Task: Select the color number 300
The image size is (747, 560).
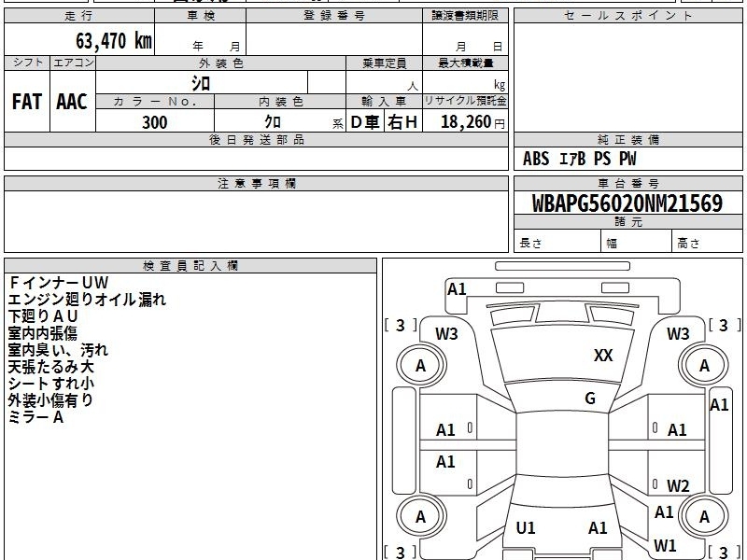Action: tap(155, 122)
